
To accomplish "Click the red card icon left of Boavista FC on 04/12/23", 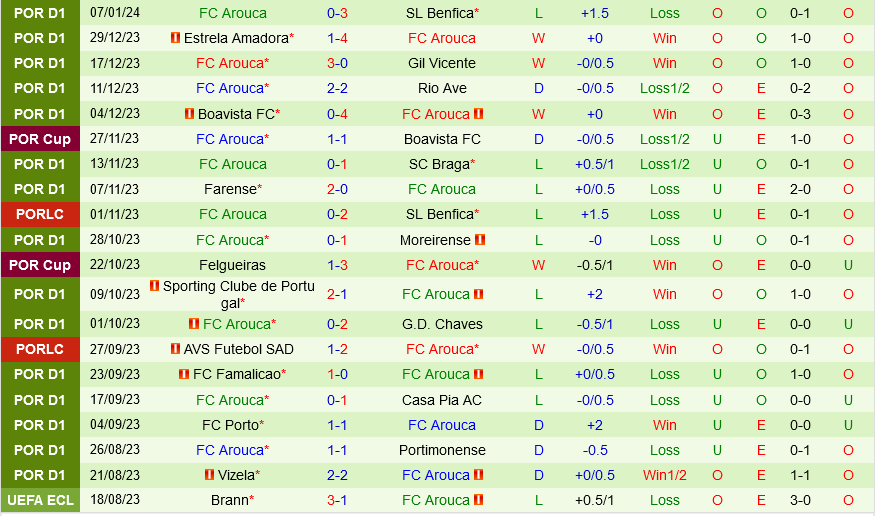I will [x=189, y=114].
